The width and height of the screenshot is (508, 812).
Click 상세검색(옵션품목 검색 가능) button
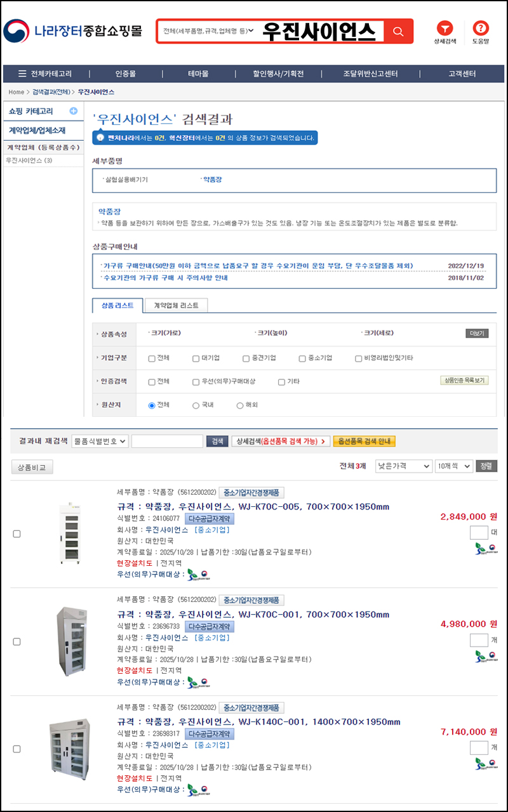(281, 441)
